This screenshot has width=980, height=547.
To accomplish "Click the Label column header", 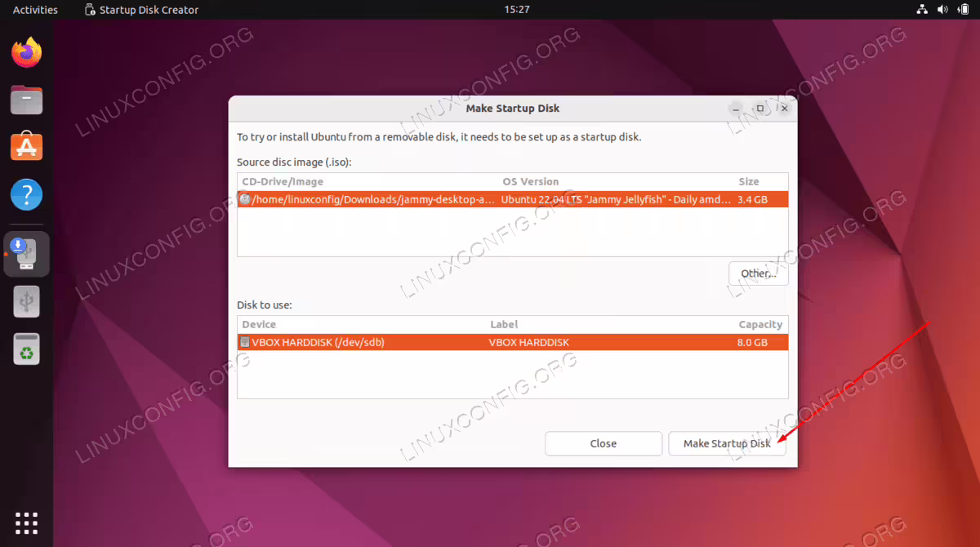I will (504, 324).
